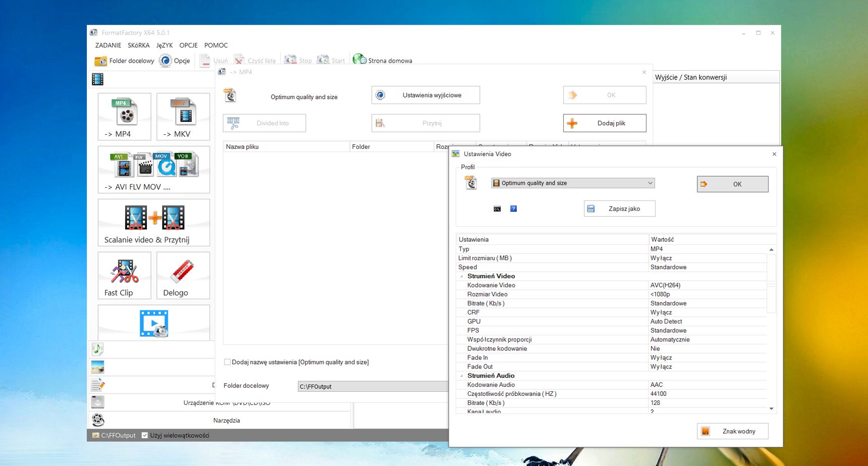Click the scroll-down arrow of settings list

[771, 409]
